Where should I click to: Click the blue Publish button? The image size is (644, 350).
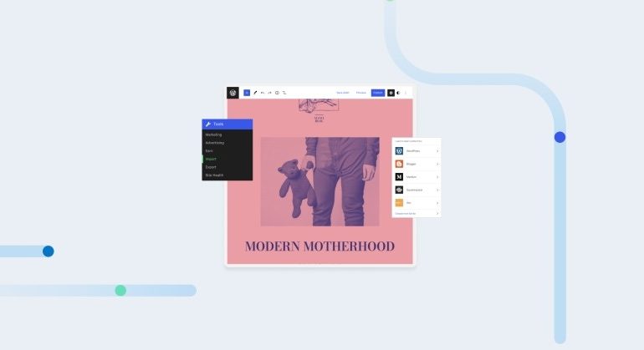pos(378,93)
